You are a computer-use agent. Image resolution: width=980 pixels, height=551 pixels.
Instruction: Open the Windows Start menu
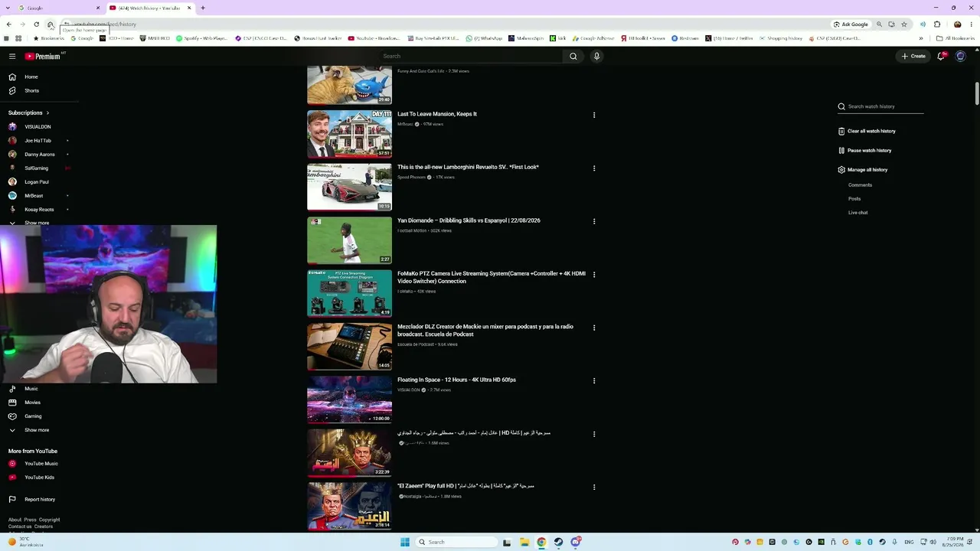[x=405, y=542]
